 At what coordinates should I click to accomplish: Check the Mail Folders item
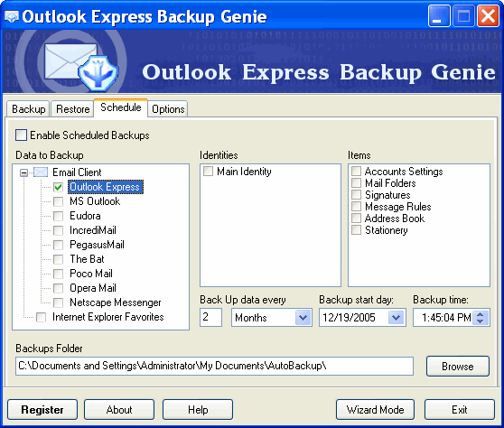[356, 182]
